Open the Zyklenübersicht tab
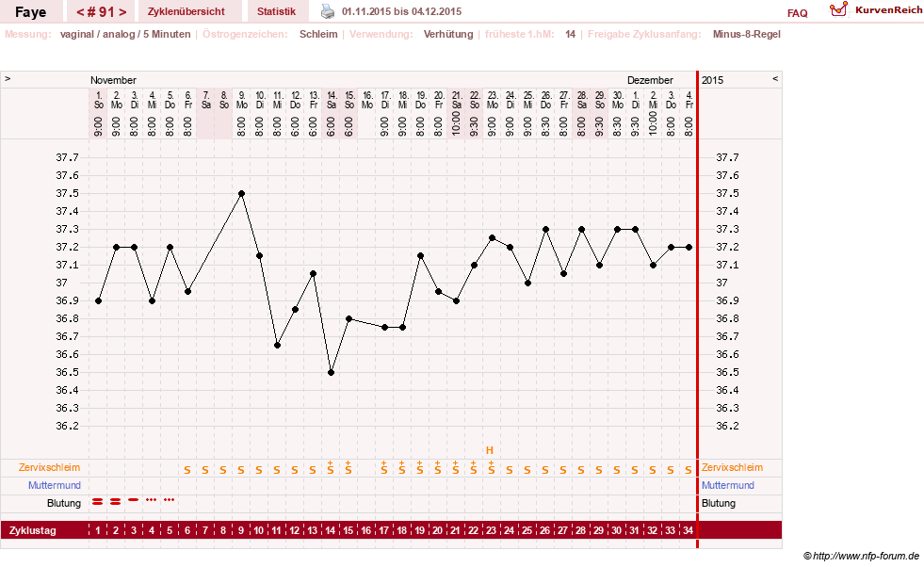 (186, 11)
